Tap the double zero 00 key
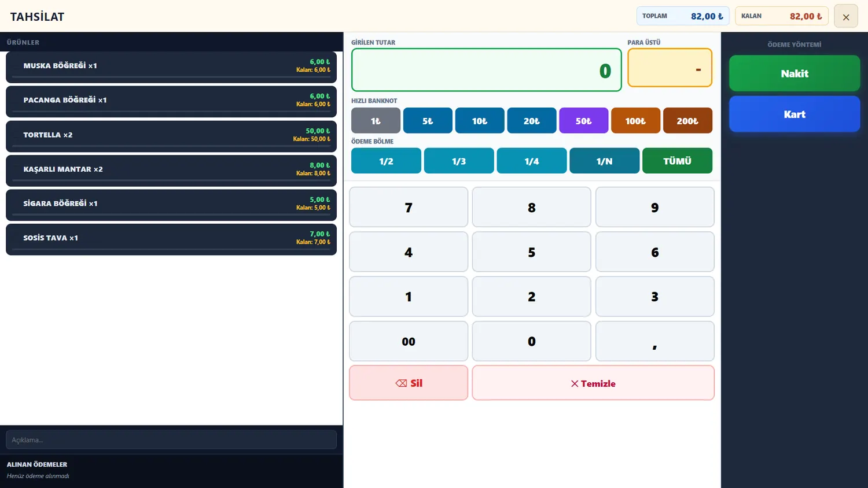Image resolution: width=868 pixels, height=488 pixels. tap(409, 341)
